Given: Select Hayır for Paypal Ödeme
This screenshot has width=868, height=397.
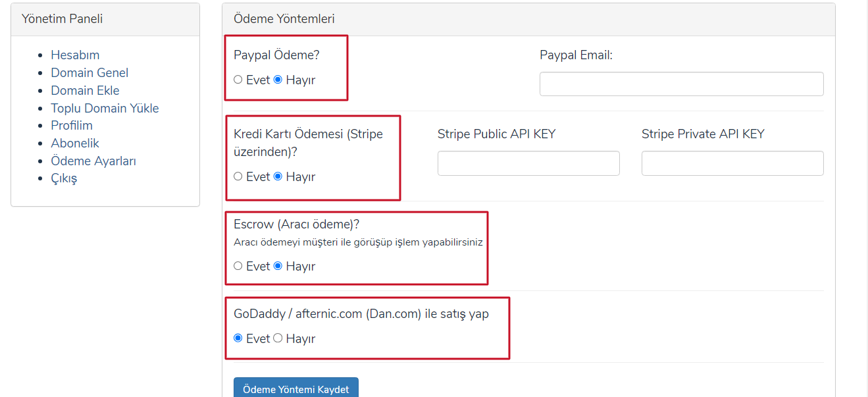Looking at the screenshot, I should (x=278, y=80).
